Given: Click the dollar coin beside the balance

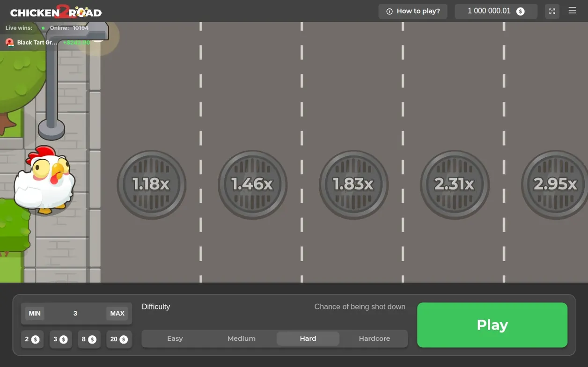Looking at the screenshot, I should [x=520, y=11].
